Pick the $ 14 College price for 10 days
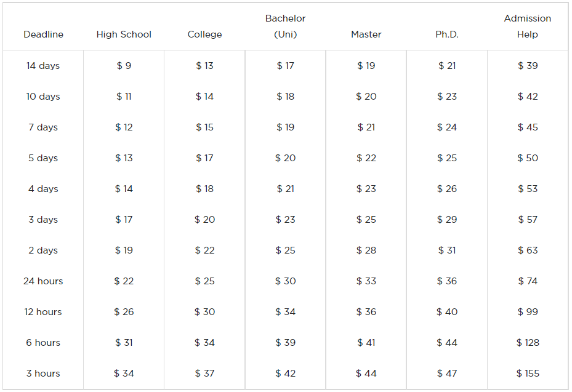572x392 pixels. [x=204, y=96]
